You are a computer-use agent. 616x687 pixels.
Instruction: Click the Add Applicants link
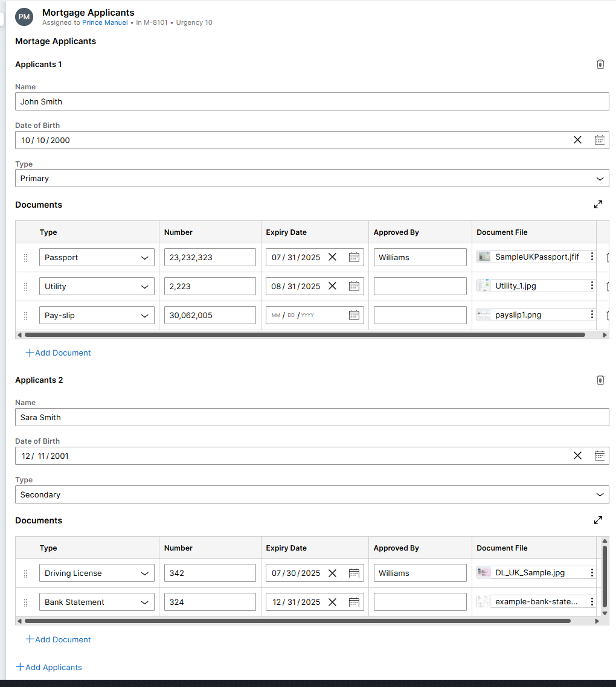point(48,667)
